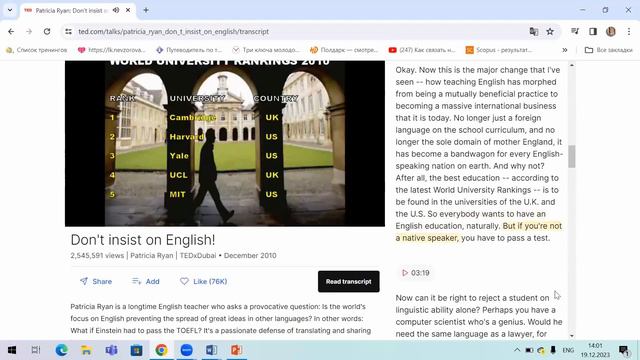Image resolution: width=640 pixels, height=360 pixels.
Task: Go back to the previous page
Action: click(11, 31)
